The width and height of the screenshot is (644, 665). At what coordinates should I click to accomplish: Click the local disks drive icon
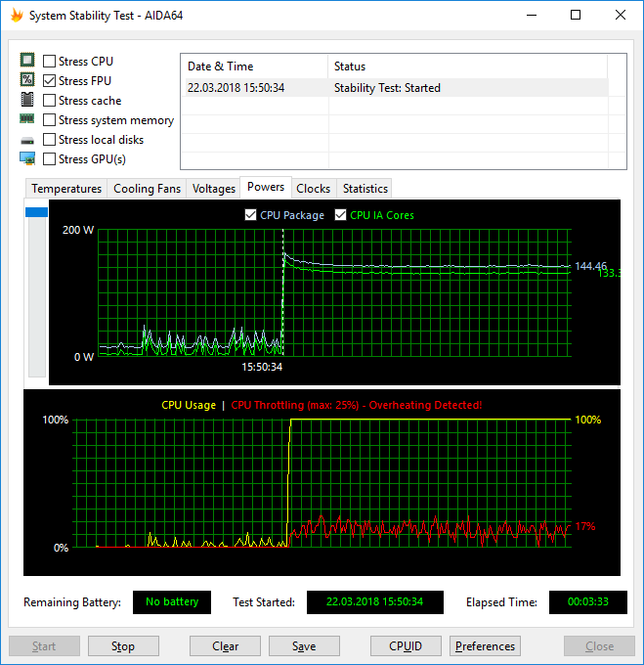[x=27, y=141]
